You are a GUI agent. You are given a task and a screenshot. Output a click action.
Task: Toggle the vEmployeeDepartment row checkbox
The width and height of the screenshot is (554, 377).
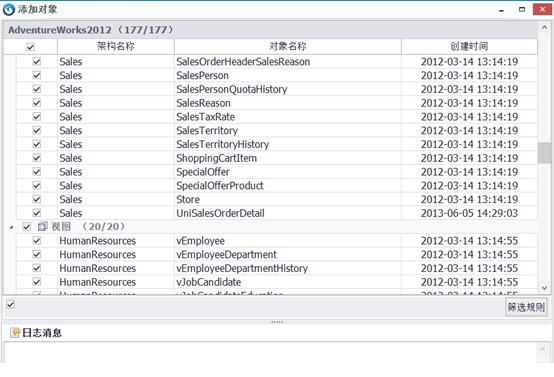pyautogui.click(x=37, y=254)
